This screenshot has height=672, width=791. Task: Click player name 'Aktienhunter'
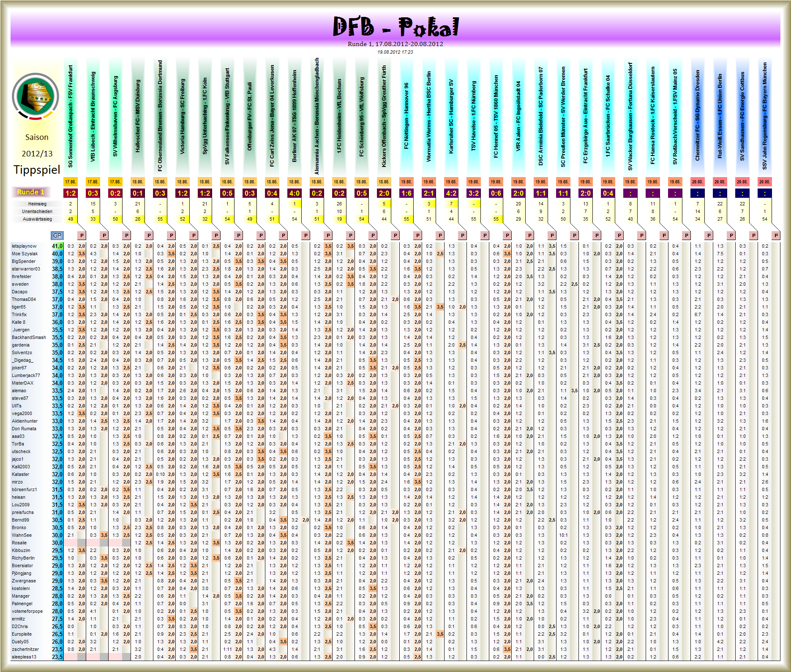click(x=25, y=421)
